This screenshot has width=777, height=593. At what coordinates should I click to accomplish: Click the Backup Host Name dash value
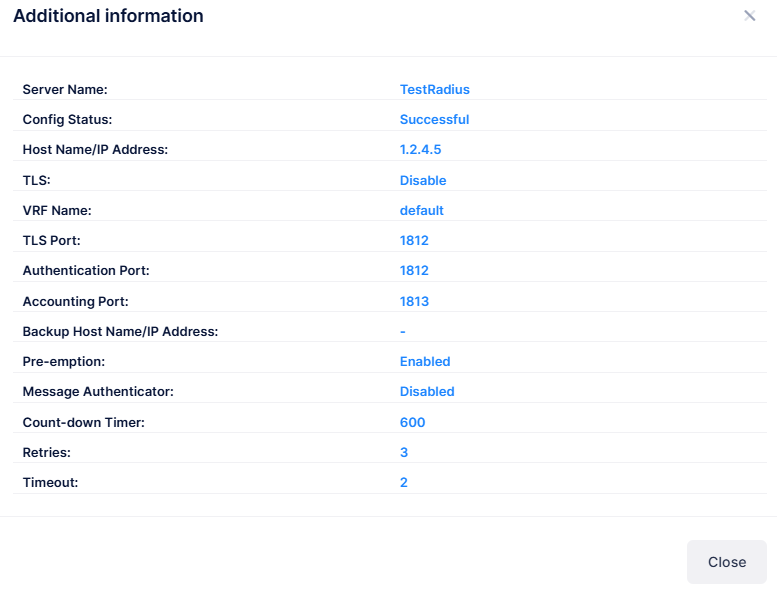pyautogui.click(x=402, y=331)
